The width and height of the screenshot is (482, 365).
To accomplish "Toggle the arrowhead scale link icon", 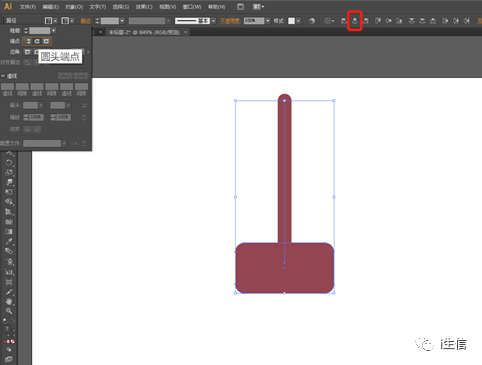I will 84,117.
